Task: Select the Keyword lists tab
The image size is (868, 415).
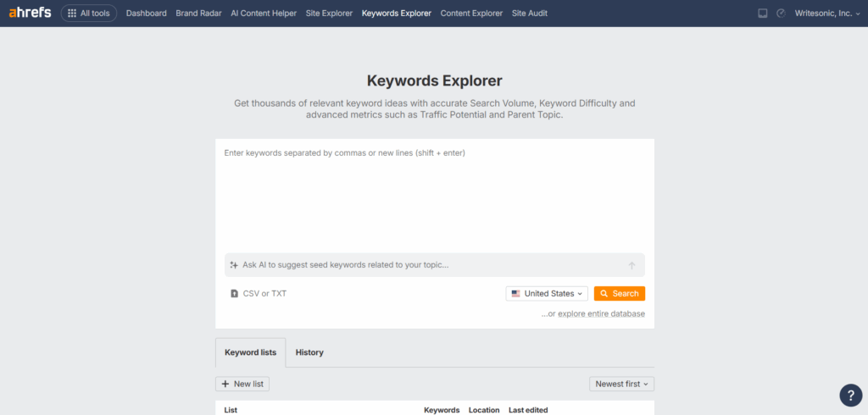Action: [250, 352]
